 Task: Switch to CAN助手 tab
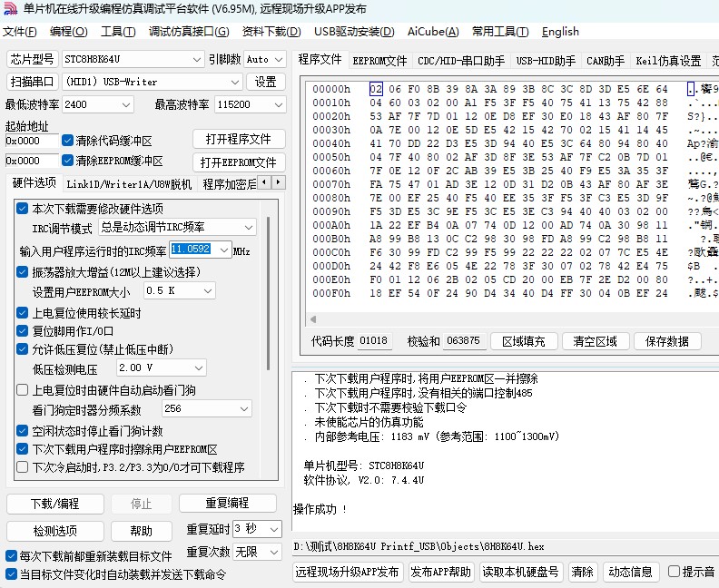click(x=606, y=61)
